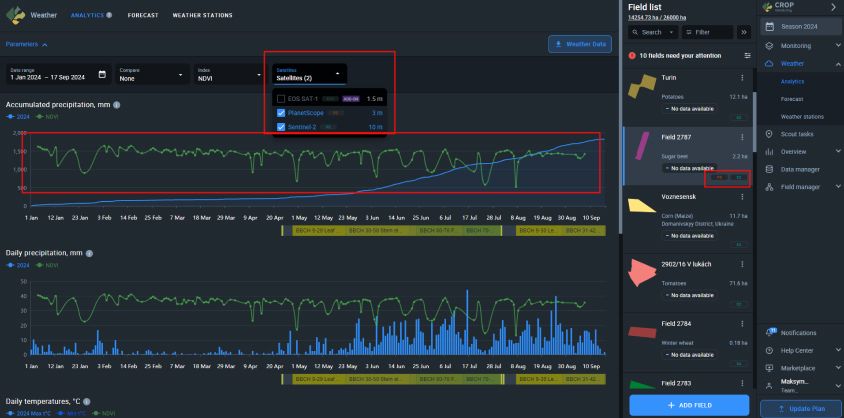Select Analytics under Weather in sidebar
Viewport: 844px width, 418px height.
tap(792, 82)
